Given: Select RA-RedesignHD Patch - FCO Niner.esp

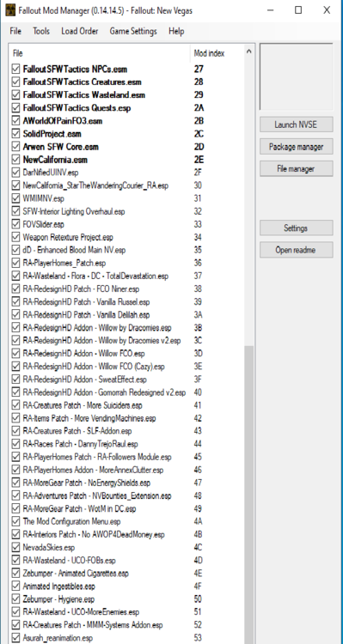Looking at the screenshot, I should [81, 289].
